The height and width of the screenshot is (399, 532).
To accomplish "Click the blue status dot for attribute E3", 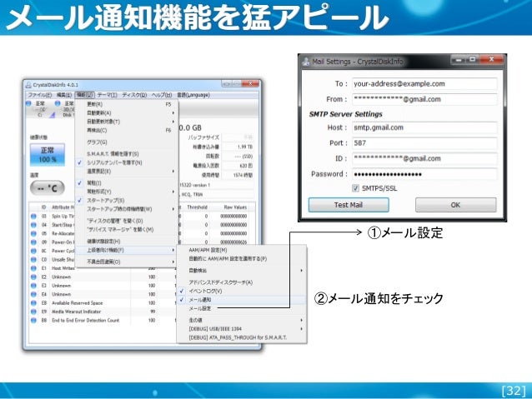I will (33, 286).
